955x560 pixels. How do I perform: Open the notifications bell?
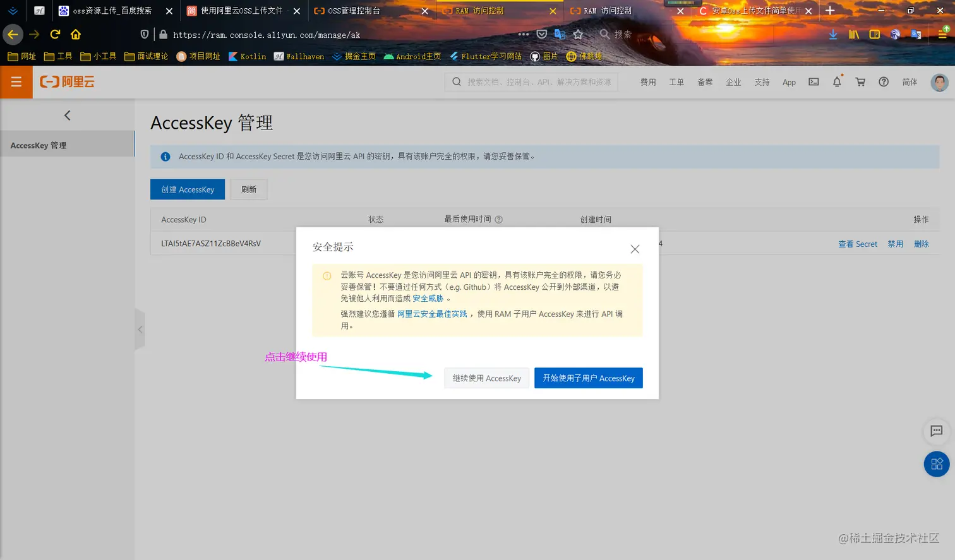coord(836,81)
